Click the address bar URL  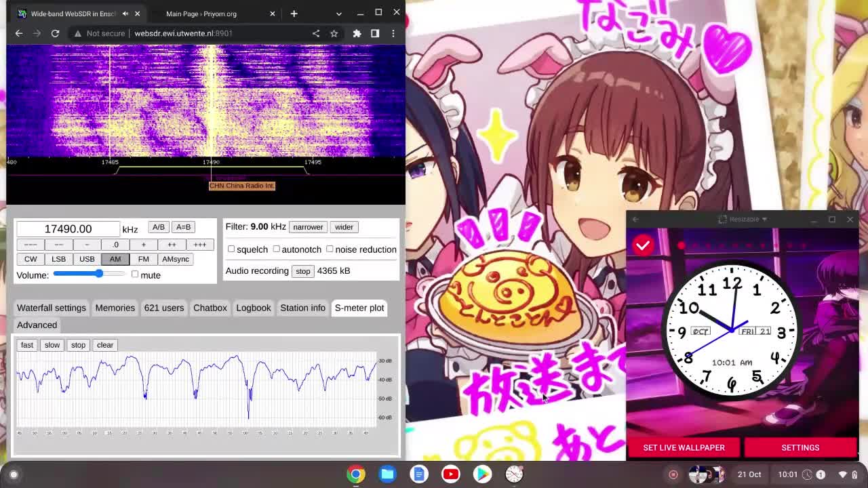[x=183, y=33]
